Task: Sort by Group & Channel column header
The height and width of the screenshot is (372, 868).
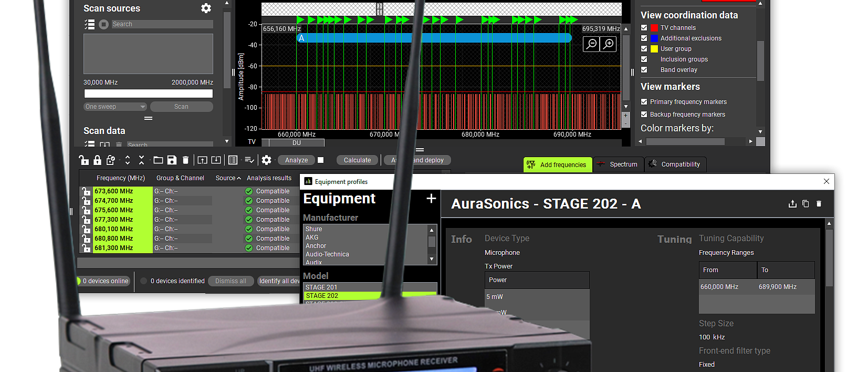Action: [x=180, y=178]
